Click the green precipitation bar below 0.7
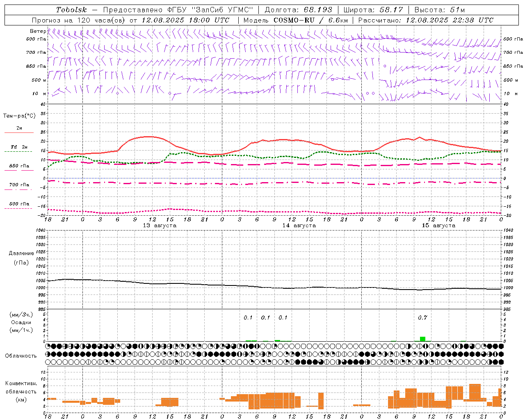This screenshot has width=525, height=420. [x=422, y=339]
